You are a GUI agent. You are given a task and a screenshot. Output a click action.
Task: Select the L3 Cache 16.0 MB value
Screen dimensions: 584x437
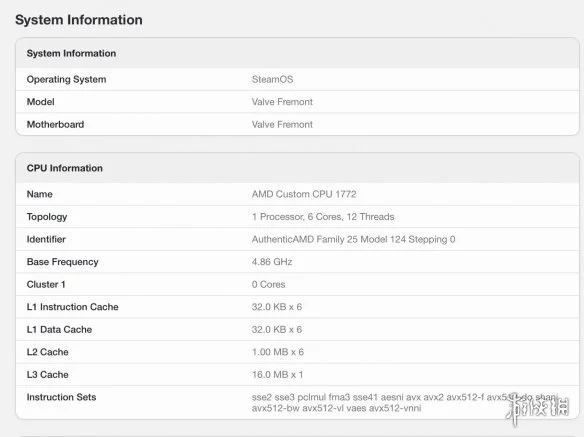click(x=277, y=374)
